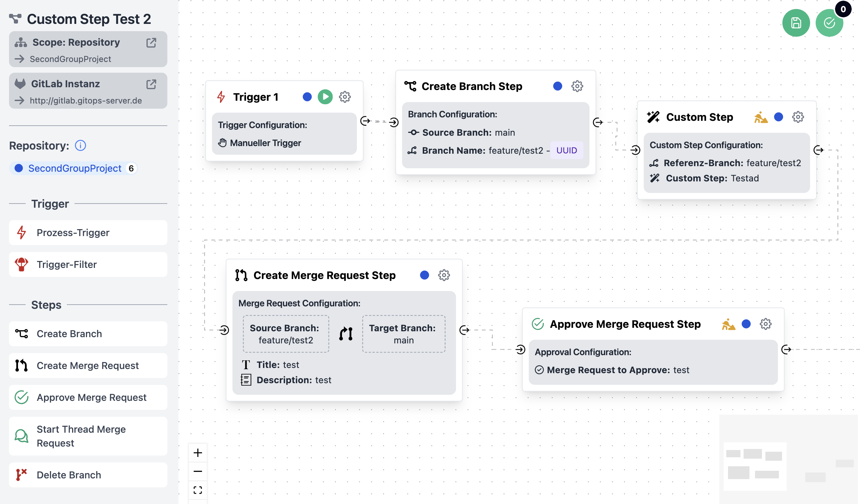Open GitLab Instanz external link icon
860x504 pixels.
pyautogui.click(x=151, y=84)
